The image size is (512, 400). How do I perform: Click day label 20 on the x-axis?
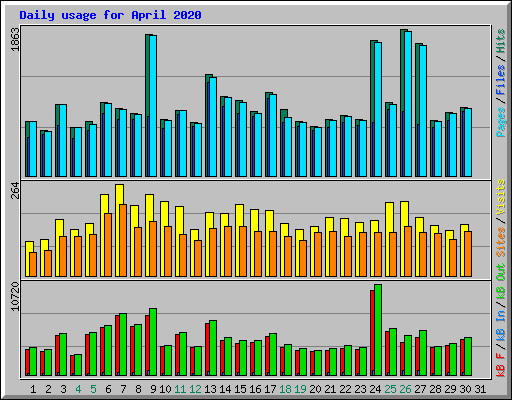tap(315, 389)
